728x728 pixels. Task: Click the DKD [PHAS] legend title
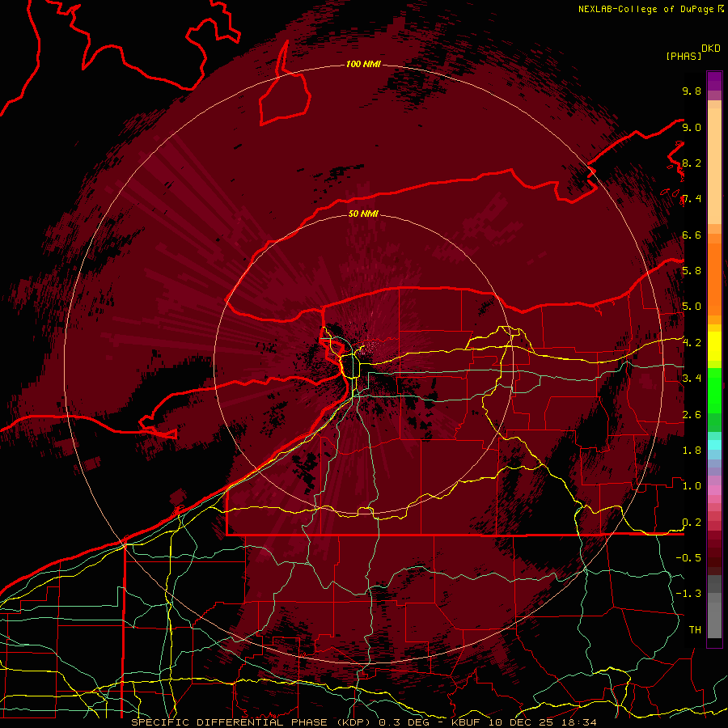692,52
